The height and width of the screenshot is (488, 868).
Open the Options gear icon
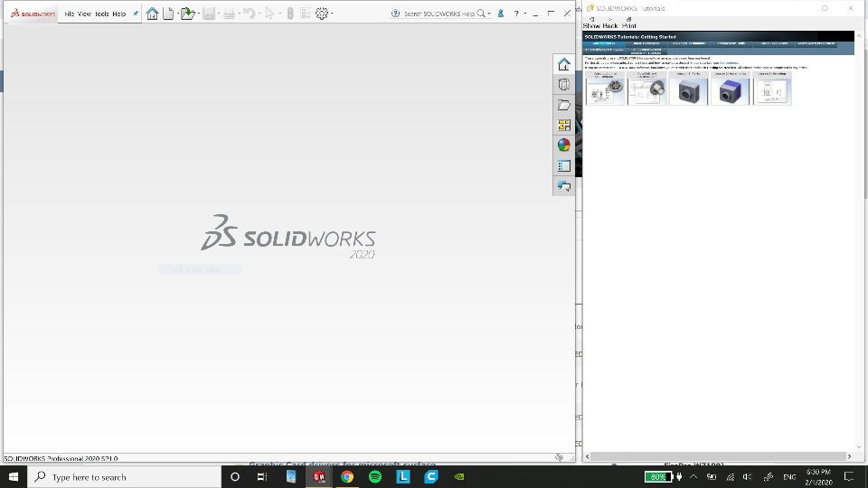coord(322,14)
